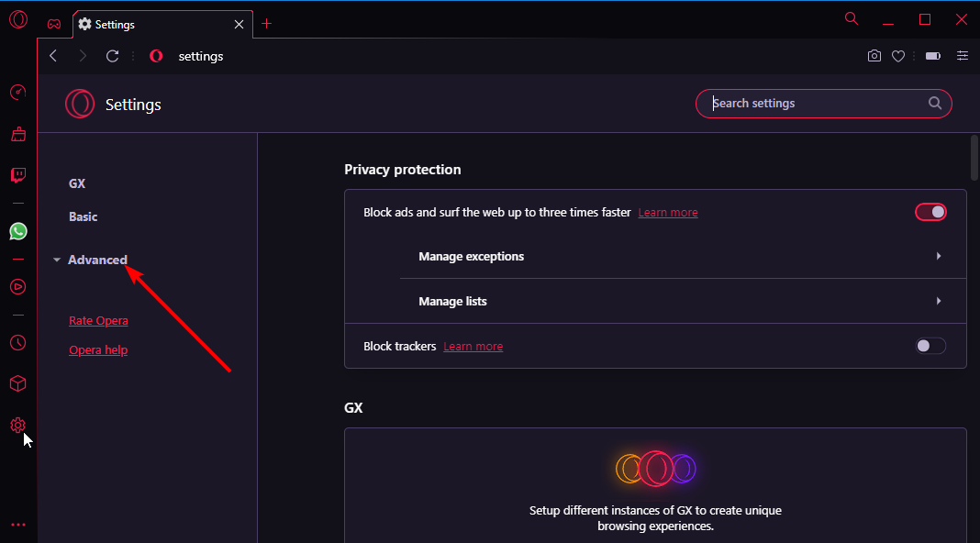
Task: Open GX Control speedometer icon
Action: click(18, 93)
